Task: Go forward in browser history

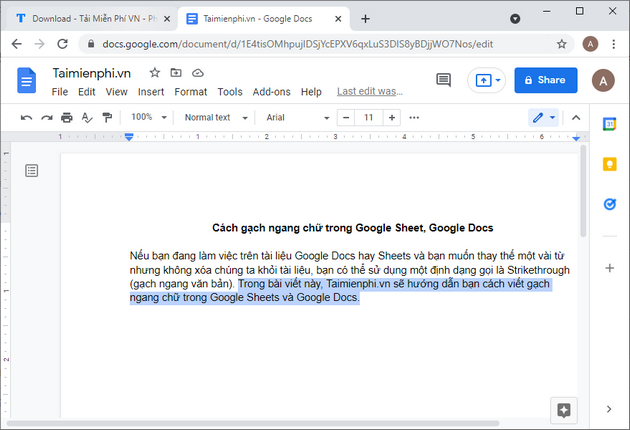Action: coord(39,44)
